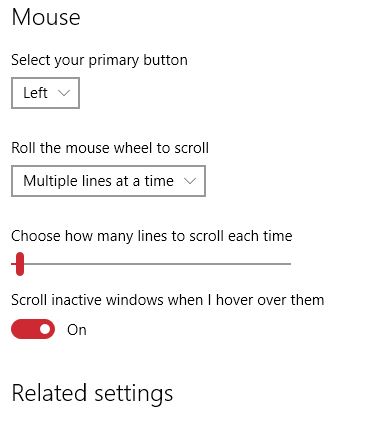Click the Left text inside the primary button box
This screenshot has width=378, height=421.
pos(35,93)
